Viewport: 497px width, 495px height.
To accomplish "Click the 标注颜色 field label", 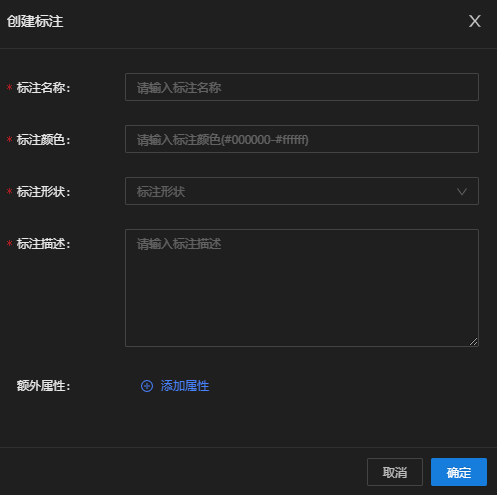I will point(43,140).
